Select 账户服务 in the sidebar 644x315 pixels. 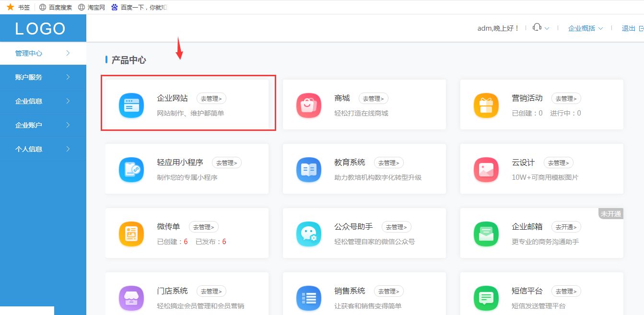pyautogui.click(x=29, y=77)
